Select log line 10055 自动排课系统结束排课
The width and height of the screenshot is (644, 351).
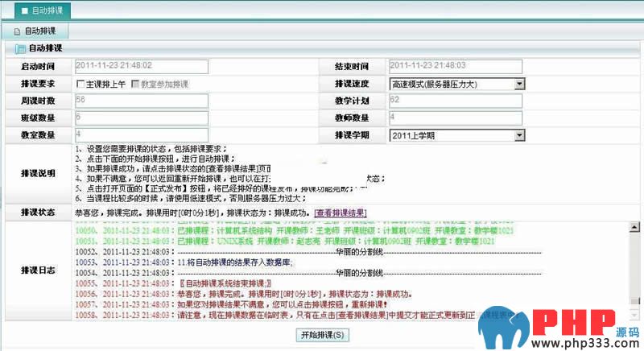tap(173, 283)
